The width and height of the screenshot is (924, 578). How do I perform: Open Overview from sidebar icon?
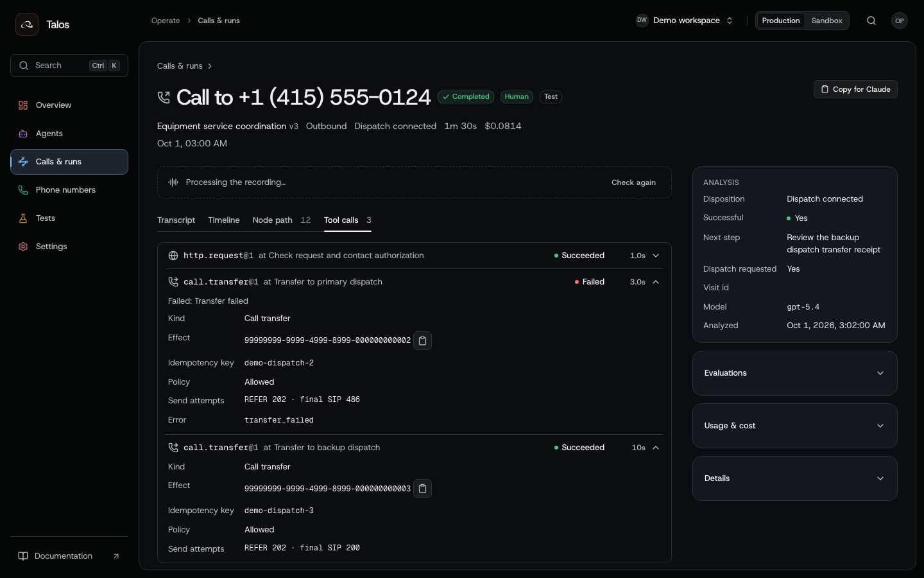click(x=23, y=105)
